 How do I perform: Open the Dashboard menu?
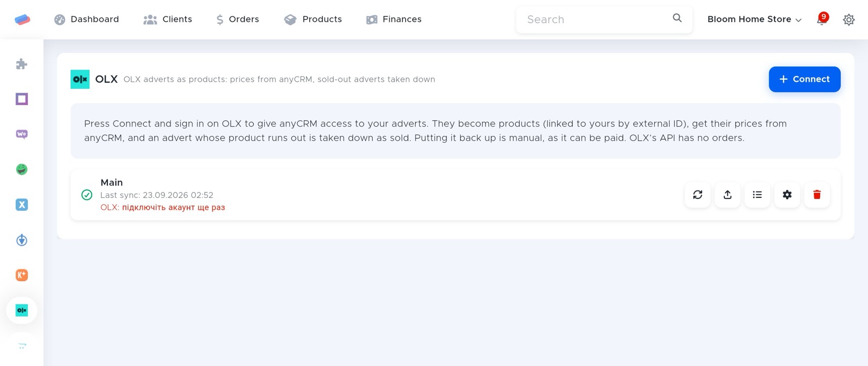click(x=87, y=20)
